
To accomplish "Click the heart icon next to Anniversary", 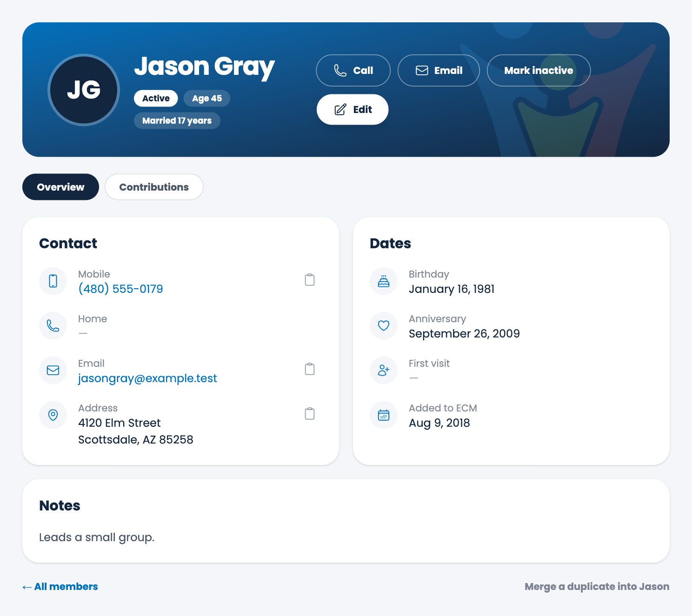I will coord(384,325).
